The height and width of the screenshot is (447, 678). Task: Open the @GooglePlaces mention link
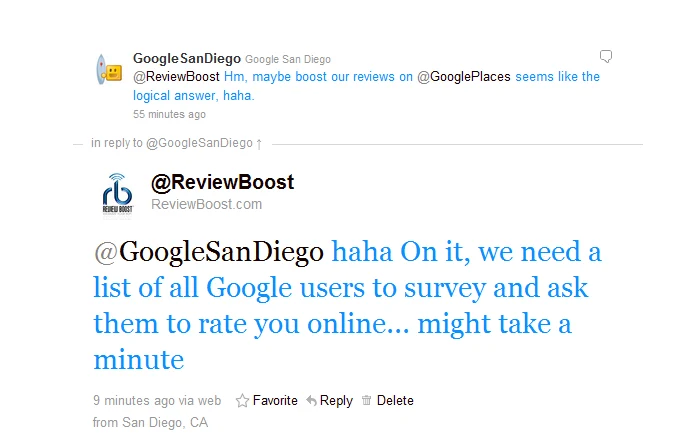(x=464, y=77)
